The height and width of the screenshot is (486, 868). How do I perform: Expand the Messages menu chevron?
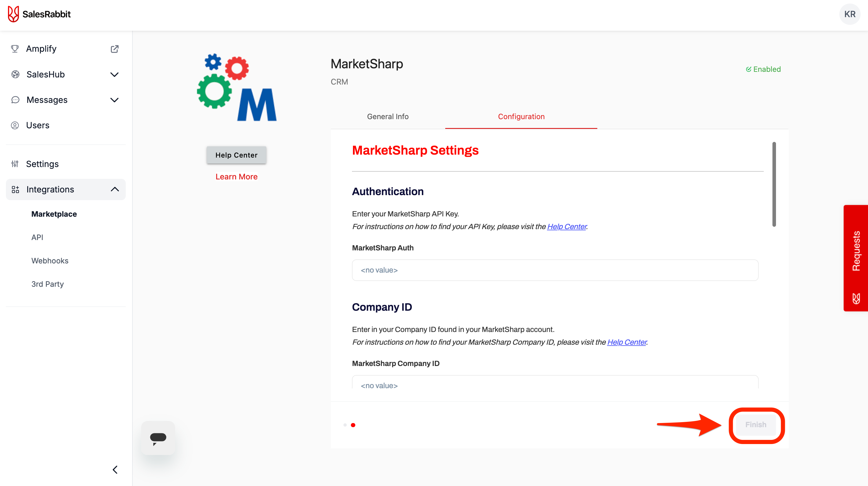coord(114,100)
